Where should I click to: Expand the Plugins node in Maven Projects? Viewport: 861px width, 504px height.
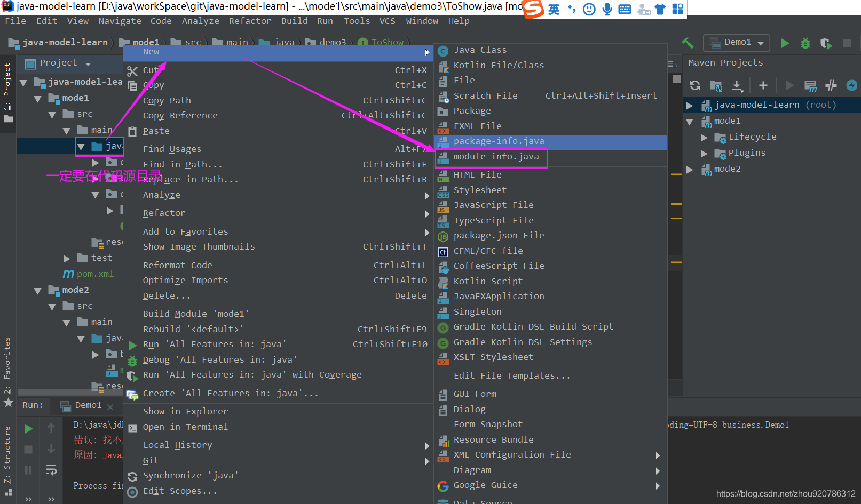(x=704, y=154)
